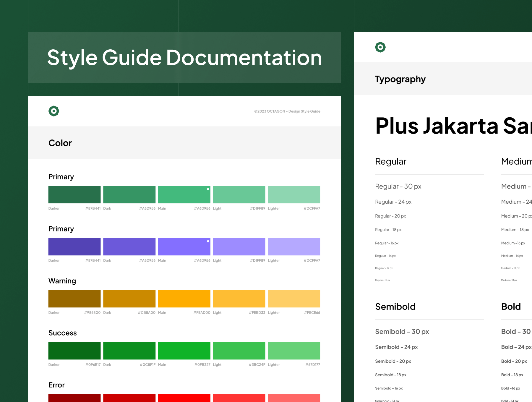532x402 pixels.
Task: Click the Error Main red swatch
Action: (x=184, y=398)
